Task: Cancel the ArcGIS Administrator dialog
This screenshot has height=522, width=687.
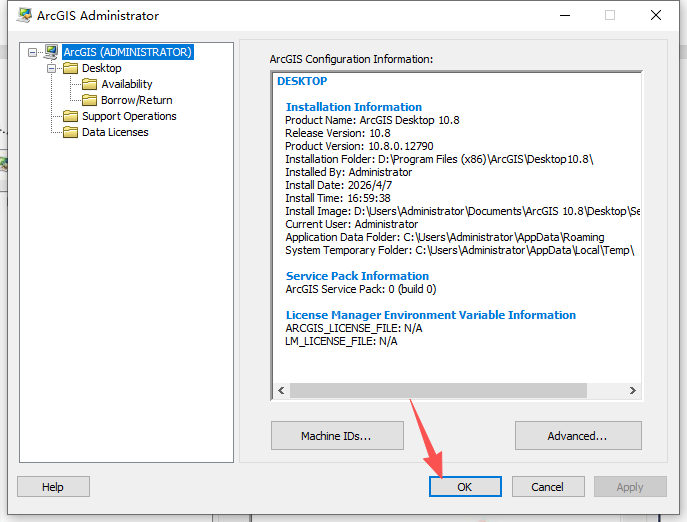Action: coord(547,487)
